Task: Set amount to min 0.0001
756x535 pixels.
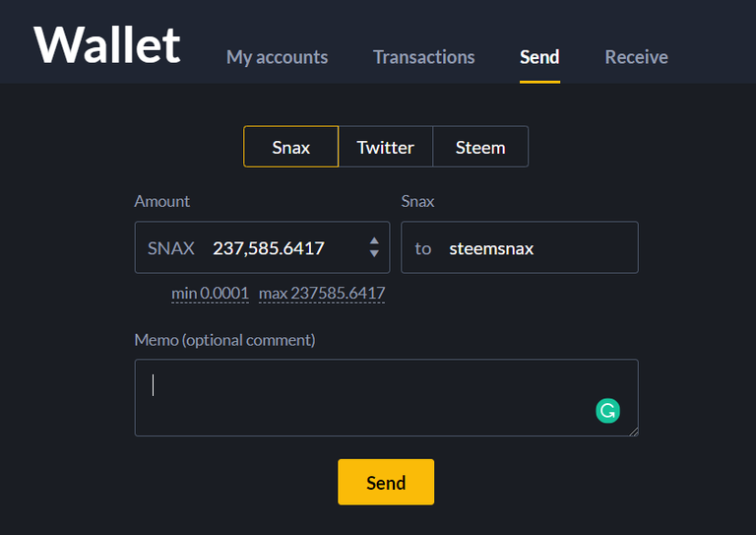Action: [x=211, y=294]
